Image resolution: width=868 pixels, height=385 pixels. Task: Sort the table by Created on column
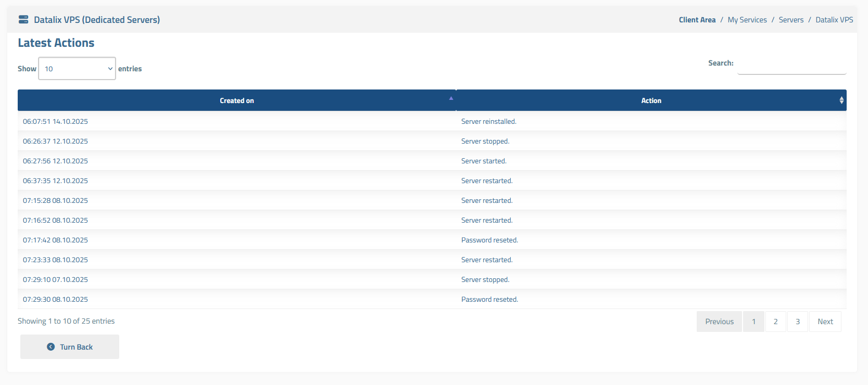(236, 100)
